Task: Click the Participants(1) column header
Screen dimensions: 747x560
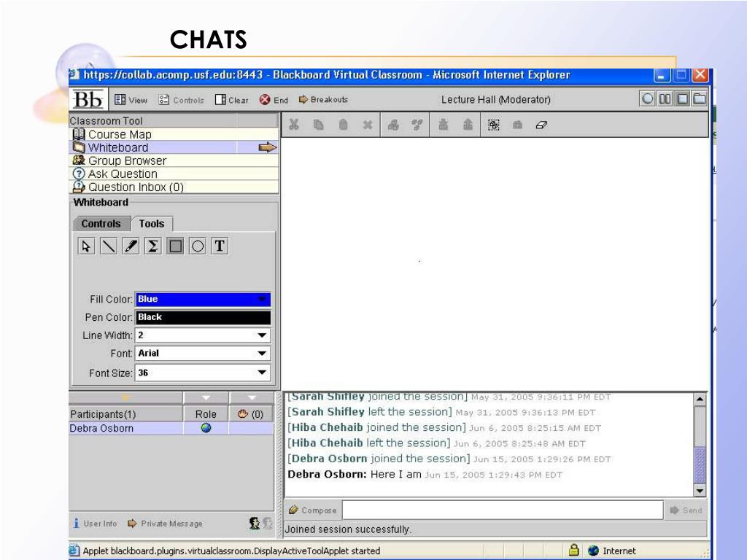Action: click(x=125, y=414)
